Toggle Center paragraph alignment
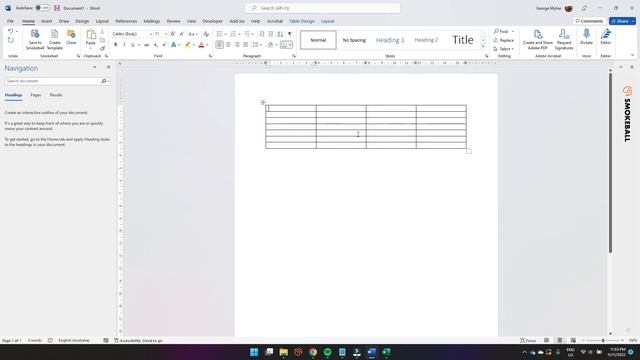This screenshot has height=360, width=640. click(228, 44)
